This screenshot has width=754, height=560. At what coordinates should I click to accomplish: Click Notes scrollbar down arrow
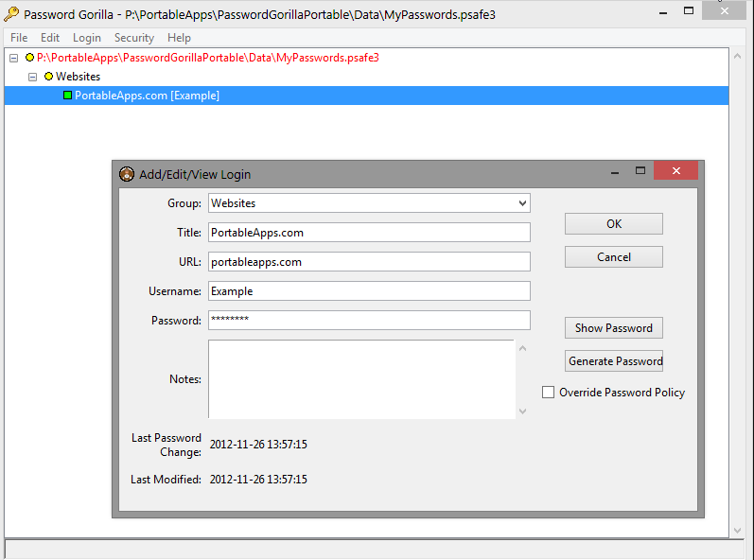pos(523,411)
